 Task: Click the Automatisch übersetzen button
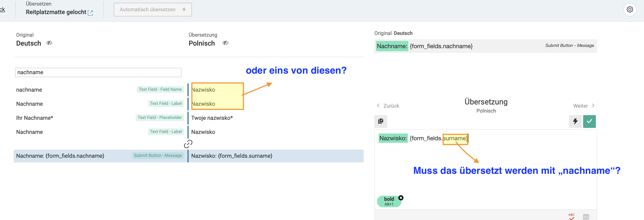pyautogui.click(x=152, y=10)
